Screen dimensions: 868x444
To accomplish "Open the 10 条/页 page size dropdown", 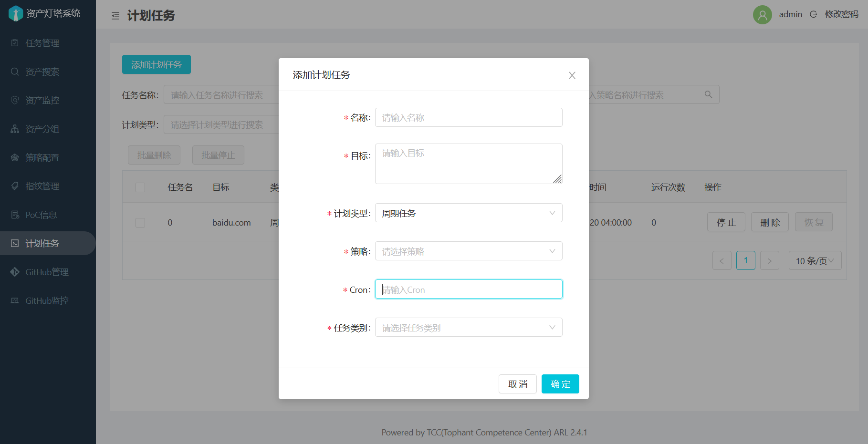I will [815, 260].
